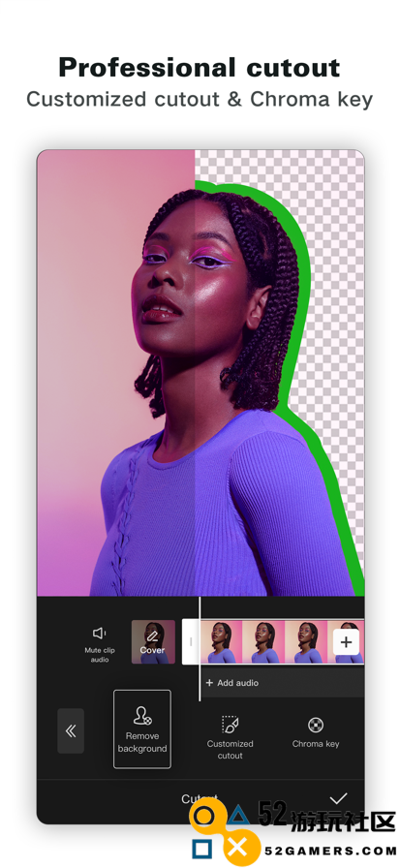Go back with the double-chevron button
The width and height of the screenshot is (400, 868).
71,730
